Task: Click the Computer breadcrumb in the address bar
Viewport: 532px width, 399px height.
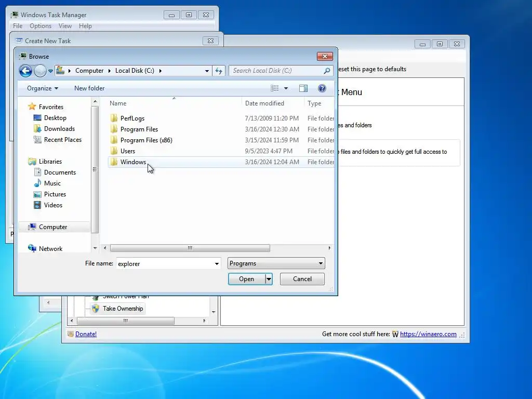Action: (x=89, y=71)
